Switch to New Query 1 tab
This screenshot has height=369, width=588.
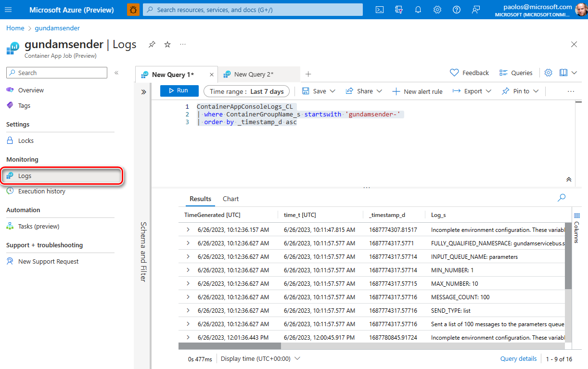pos(172,75)
